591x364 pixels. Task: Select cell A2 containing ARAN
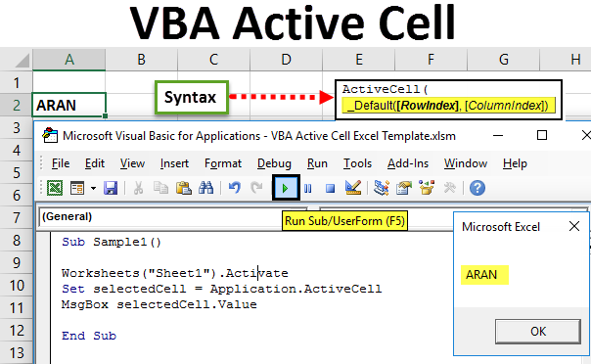coord(68,105)
